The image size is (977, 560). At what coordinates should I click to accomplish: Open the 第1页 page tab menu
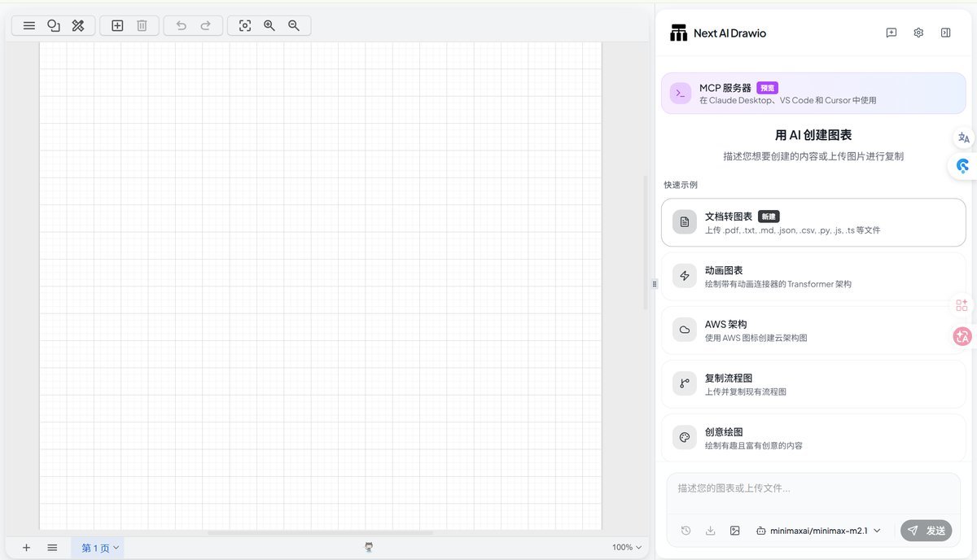click(99, 548)
